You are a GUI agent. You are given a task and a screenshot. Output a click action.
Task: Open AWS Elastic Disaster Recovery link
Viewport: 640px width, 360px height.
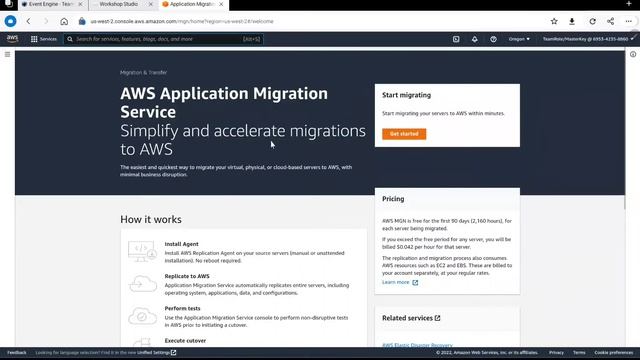pos(417,345)
